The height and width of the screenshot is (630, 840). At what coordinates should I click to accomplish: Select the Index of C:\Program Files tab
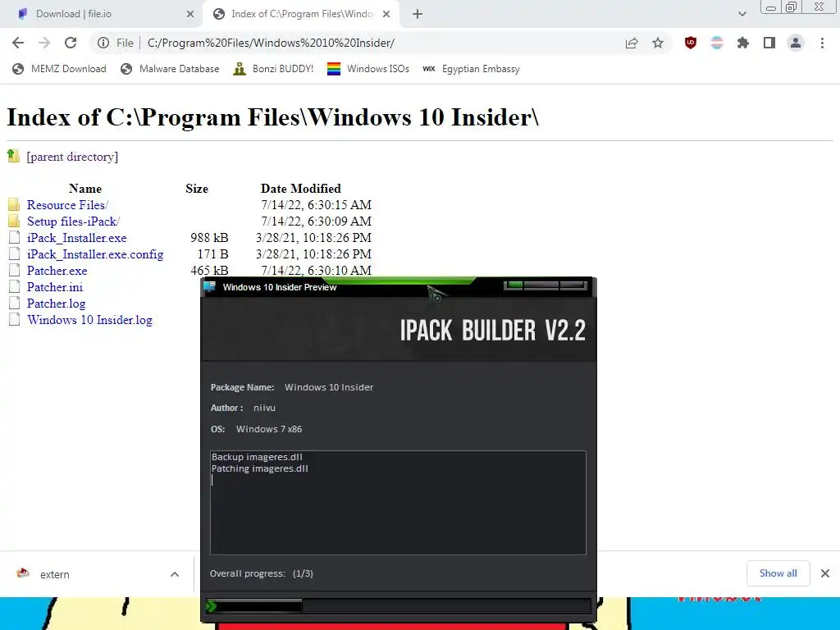[303, 14]
